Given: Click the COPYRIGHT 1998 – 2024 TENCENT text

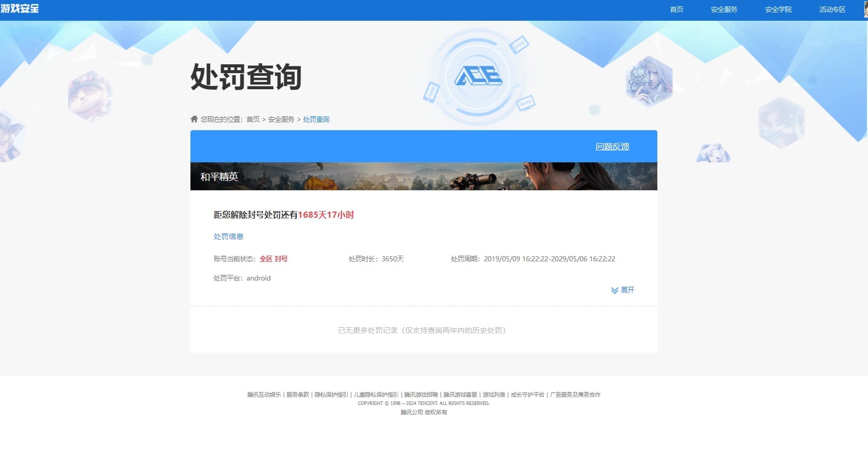Looking at the screenshot, I should pyautogui.click(x=424, y=403).
